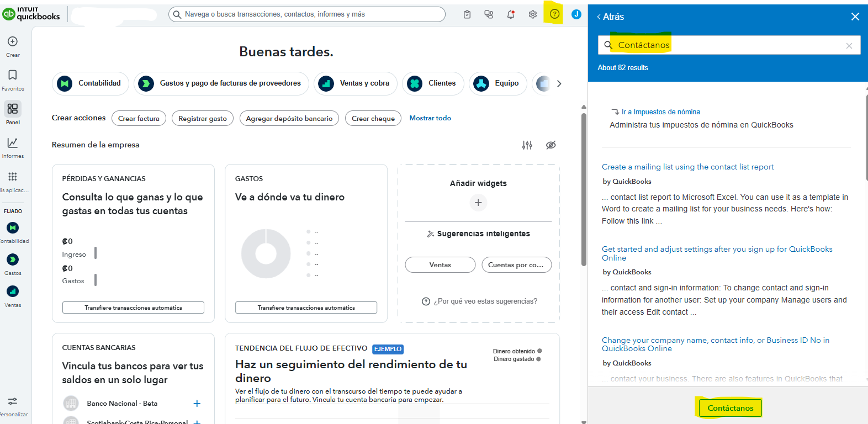The height and width of the screenshot is (424, 868).
Task: Click the plus icon under Añadir widgets
Action: [478, 203]
